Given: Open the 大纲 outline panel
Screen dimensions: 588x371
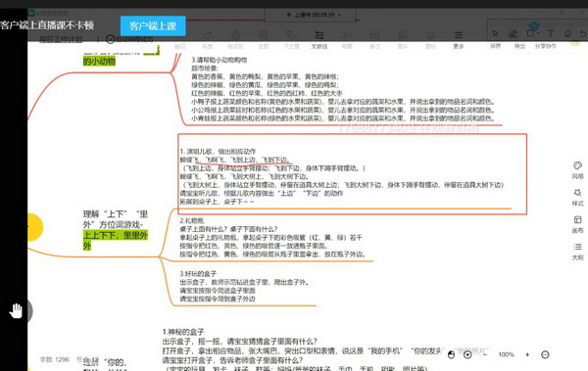Looking at the screenshot, I should [x=577, y=252].
